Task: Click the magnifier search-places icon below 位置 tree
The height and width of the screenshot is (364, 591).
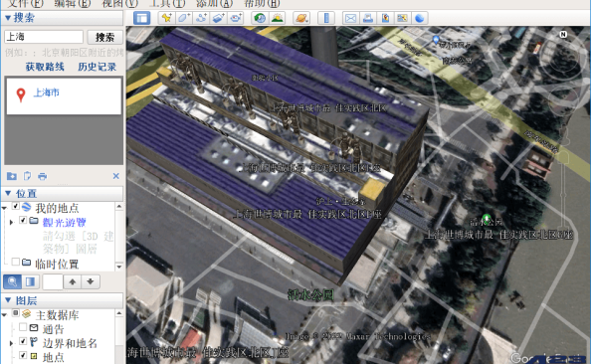Action: coord(12,281)
